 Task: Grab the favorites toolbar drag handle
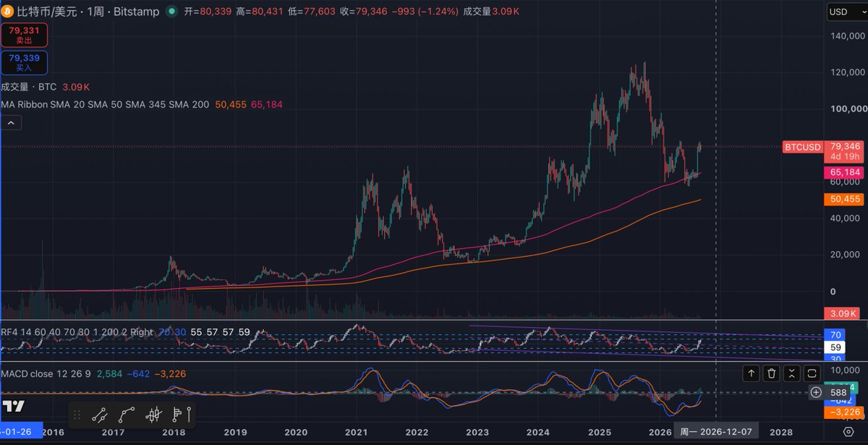pyautogui.click(x=77, y=415)
